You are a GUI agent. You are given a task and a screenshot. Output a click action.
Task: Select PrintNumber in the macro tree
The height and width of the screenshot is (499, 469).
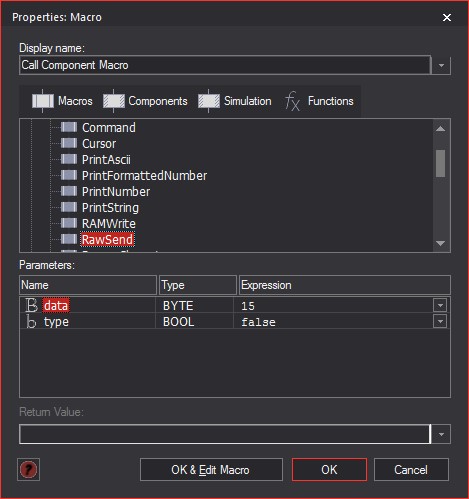116,192
